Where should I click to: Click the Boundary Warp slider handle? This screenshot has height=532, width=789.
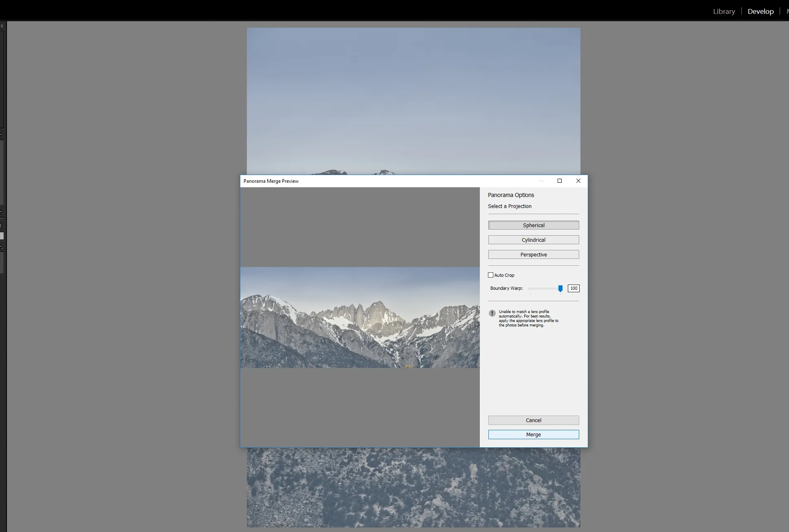pyautogui.click(x=560, y=289)
